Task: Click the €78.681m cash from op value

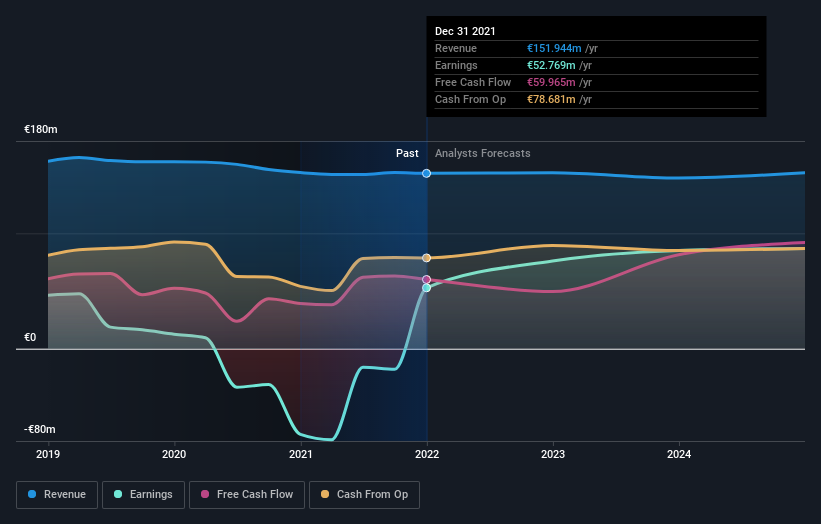Action: click(551, 99)
